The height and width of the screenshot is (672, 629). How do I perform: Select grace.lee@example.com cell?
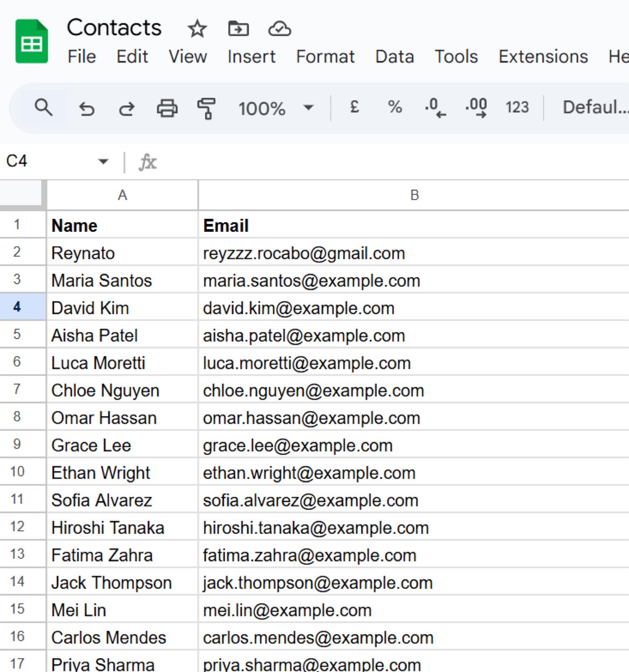(414, 445)
